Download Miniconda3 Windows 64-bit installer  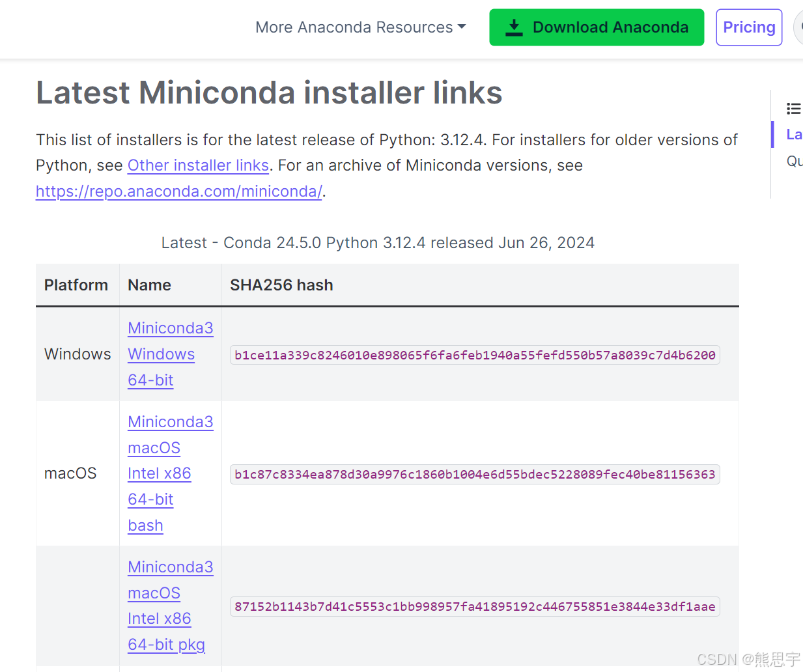pos(171,354)
